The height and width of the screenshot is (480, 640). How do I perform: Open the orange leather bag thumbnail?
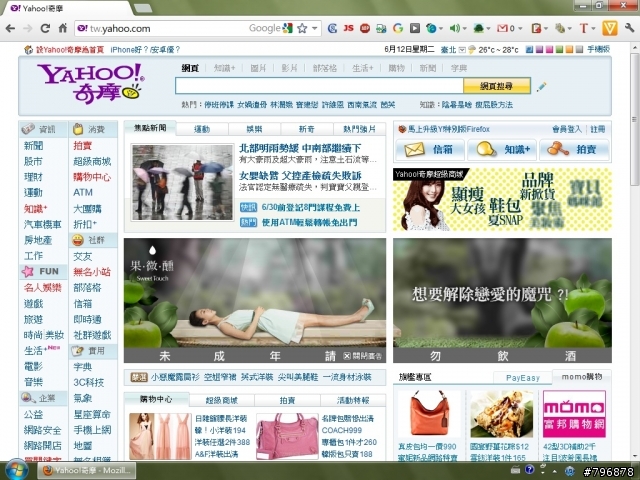(x=429, y=414)
